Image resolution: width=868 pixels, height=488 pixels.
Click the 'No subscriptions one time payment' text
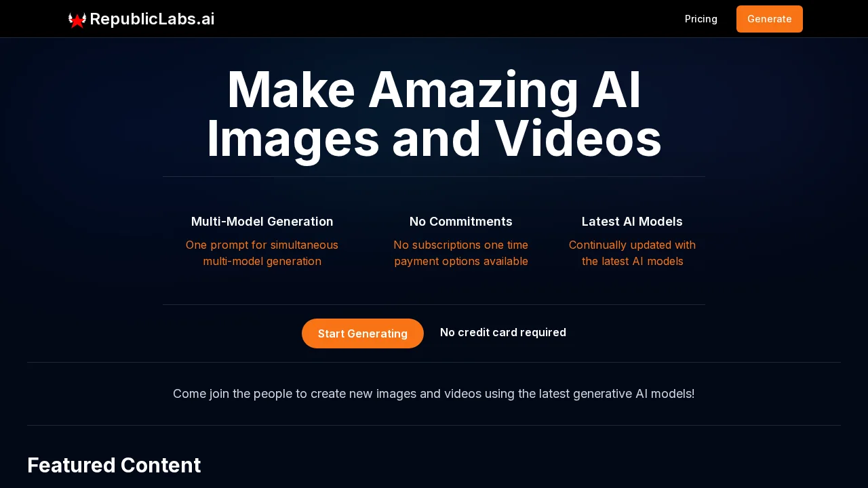coord(461,253)
